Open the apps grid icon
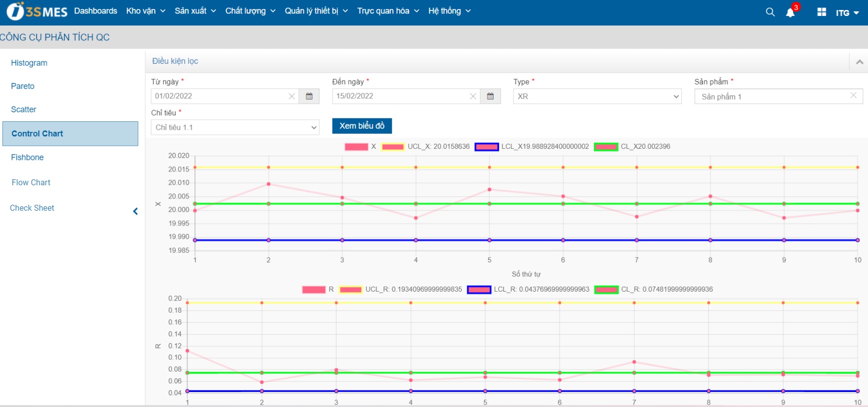This screenshot has height=407, width=868. [x=821, y=12]
